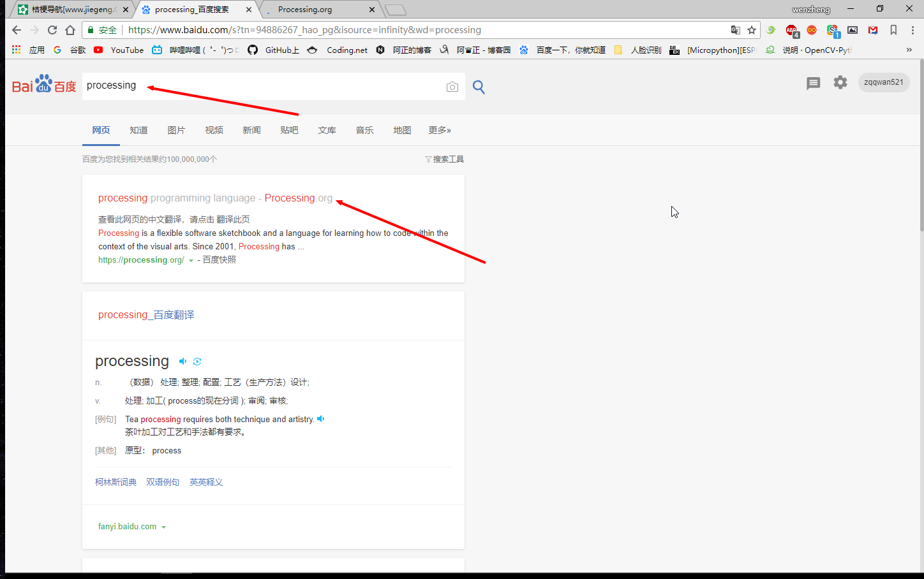924x579 pixels.
Task: Open 柯林斯词典 tab
Action: click(x=116, y=482)
